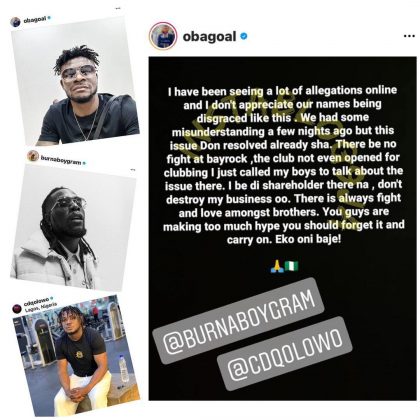420x420 pixels.
Task: Open small obagoal username above first photo
Action: pyautogui.click(x=35, y=20)
